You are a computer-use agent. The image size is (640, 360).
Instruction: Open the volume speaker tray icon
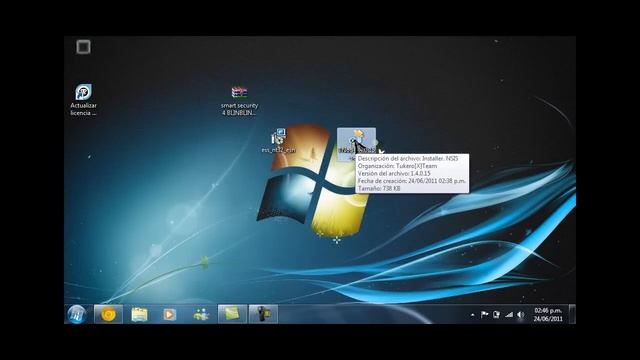(520, 315)
